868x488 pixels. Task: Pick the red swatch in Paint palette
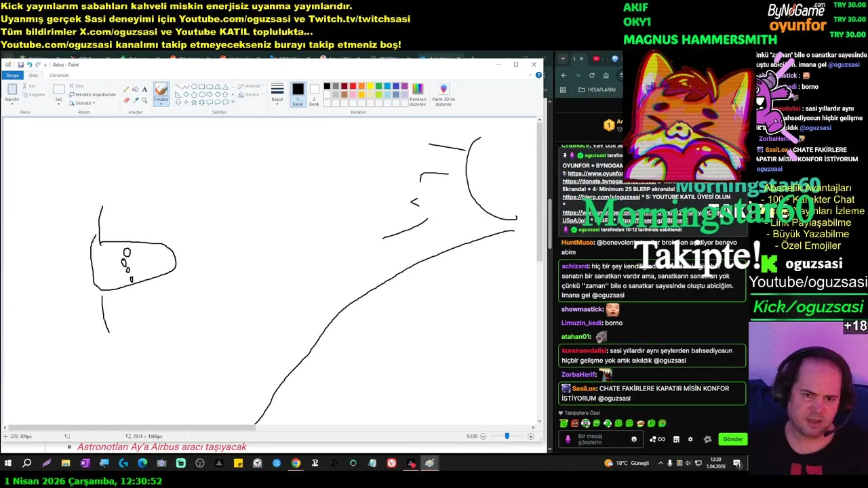[x=353, y=86]
